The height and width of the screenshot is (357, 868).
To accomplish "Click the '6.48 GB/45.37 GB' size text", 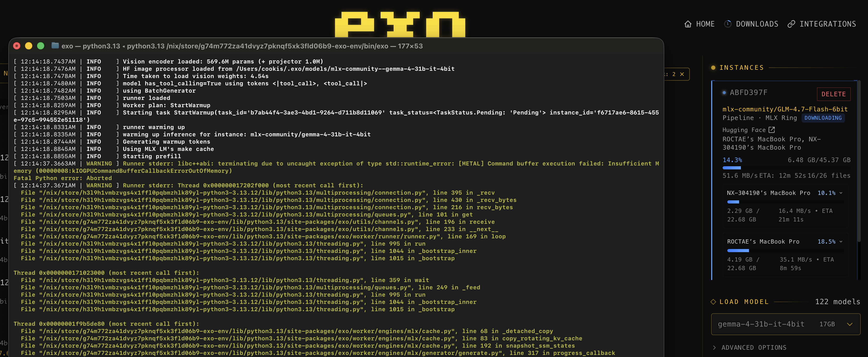I will click(x=819, y=160).
